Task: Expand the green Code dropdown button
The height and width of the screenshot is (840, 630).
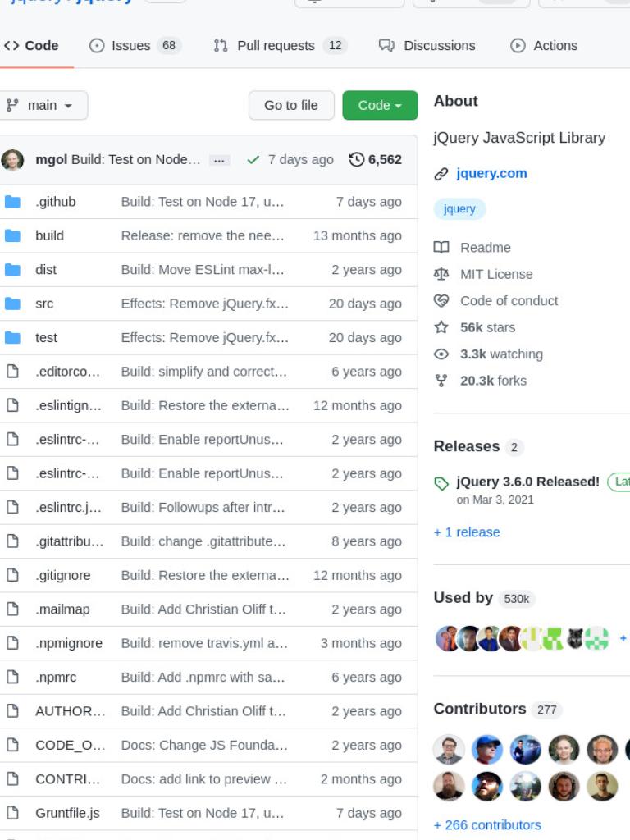Action: (x=380, y=105)
